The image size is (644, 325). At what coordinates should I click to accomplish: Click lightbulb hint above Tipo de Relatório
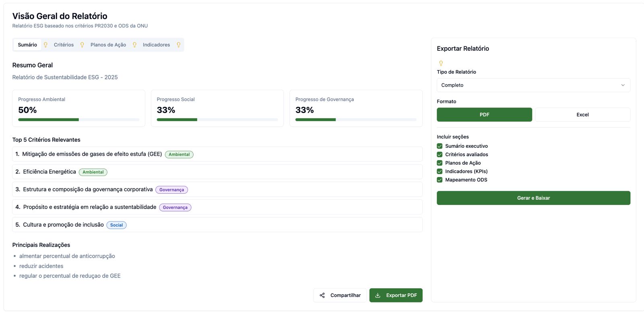(x=441, y=63)
